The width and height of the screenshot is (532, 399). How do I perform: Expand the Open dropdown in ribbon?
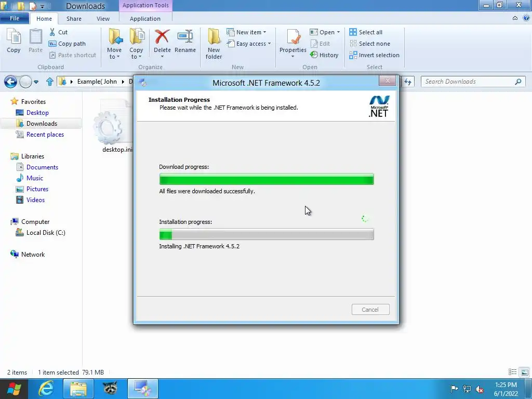[x=325, y=32]
